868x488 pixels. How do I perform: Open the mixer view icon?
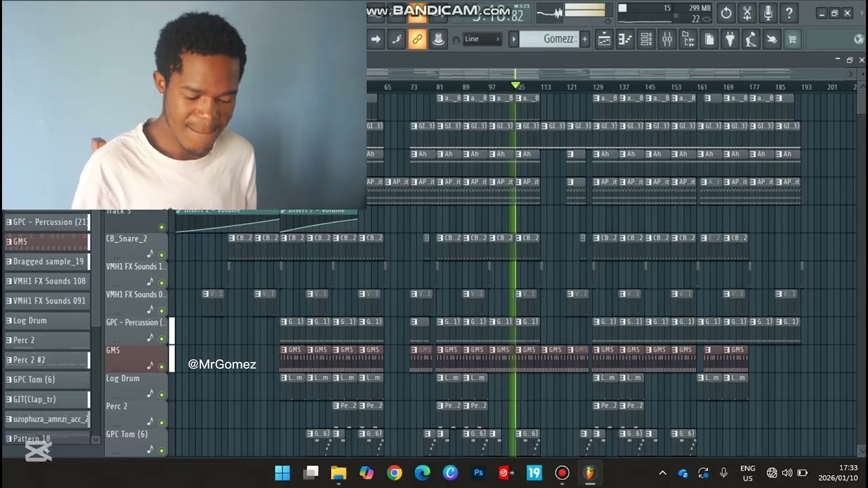[667, 39]
